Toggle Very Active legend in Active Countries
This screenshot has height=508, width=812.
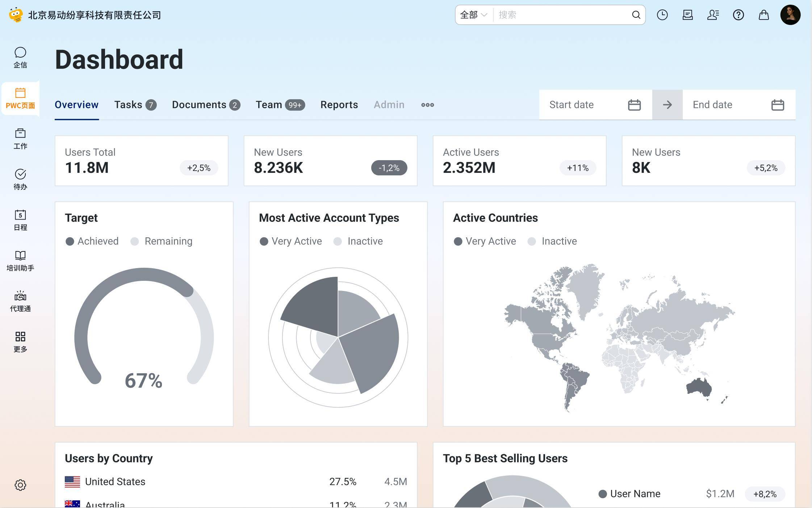(x=485, y=241)
